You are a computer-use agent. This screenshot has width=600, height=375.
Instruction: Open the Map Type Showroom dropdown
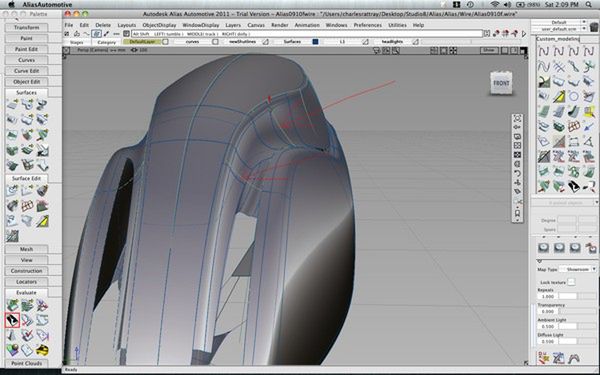pyautogui.click(x=578, y=269)
